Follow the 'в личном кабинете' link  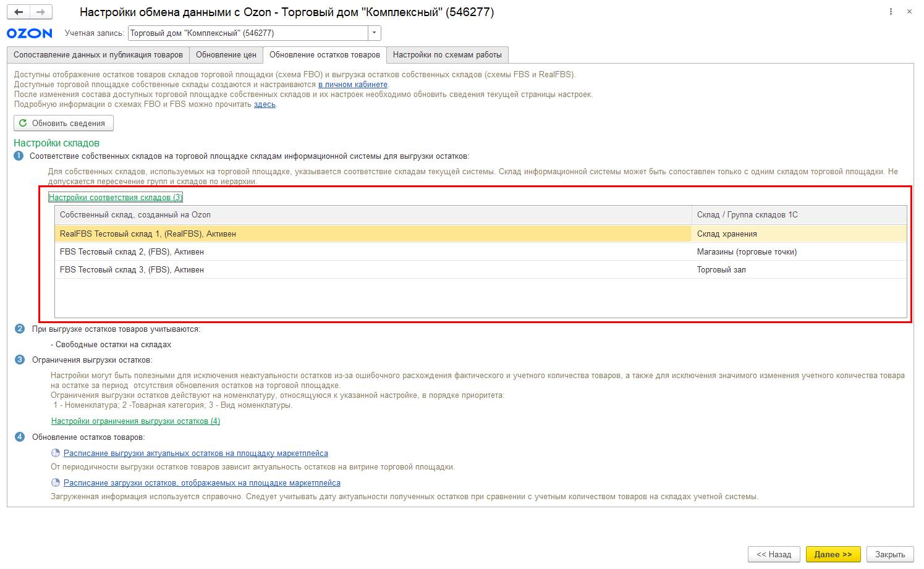(353, 85)
